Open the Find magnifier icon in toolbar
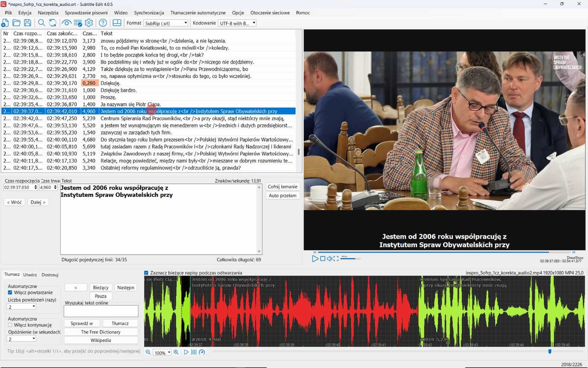 (42, 23)
